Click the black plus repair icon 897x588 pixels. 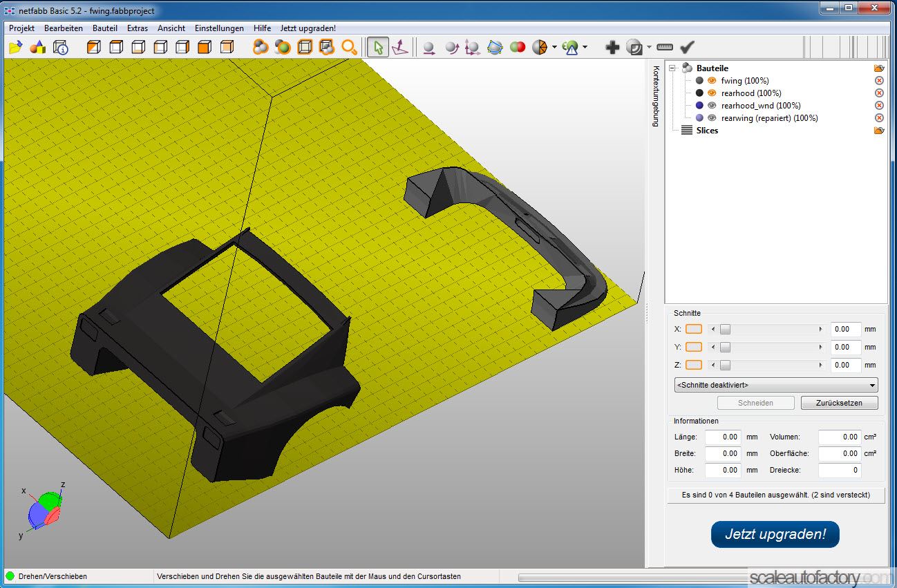coord(612,47)
